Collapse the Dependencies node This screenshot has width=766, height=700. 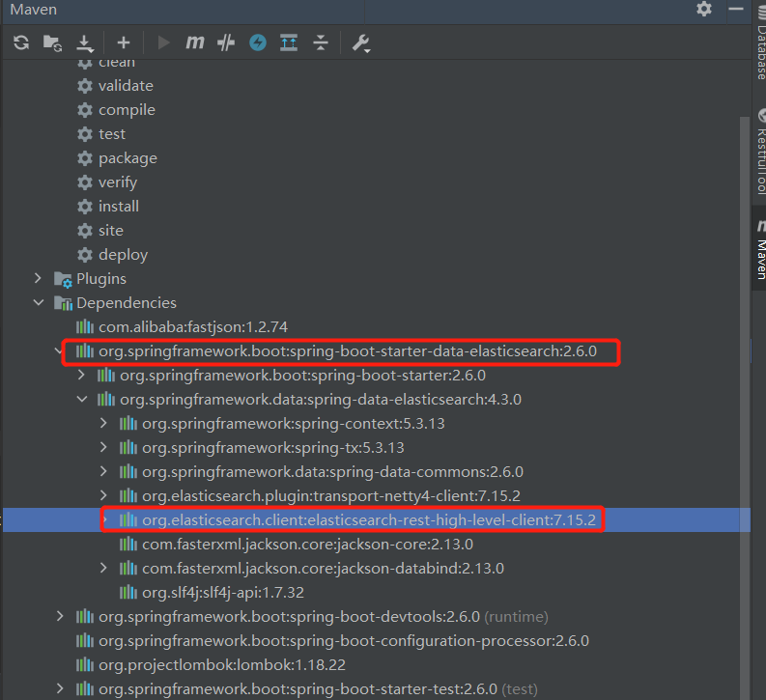click(39, 302)
